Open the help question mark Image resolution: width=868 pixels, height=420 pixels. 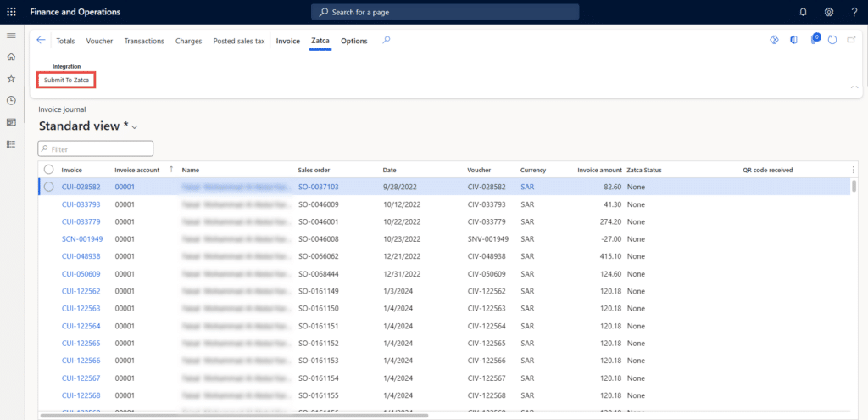854,12
